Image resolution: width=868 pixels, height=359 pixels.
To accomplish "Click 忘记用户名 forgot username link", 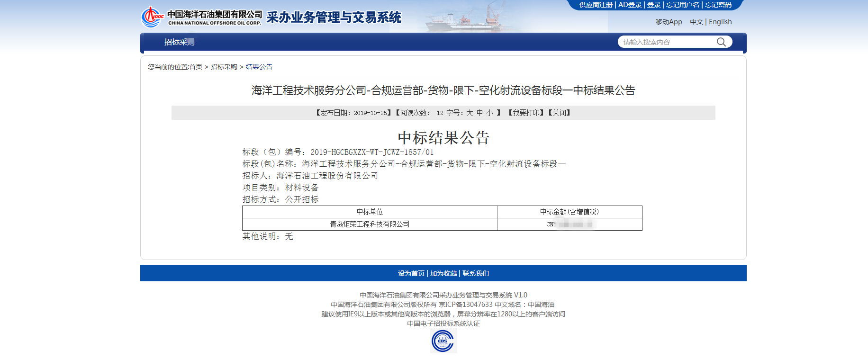I will point(682,5).
